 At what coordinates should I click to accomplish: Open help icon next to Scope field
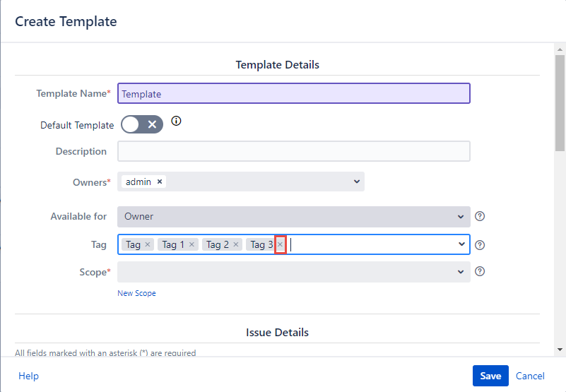point(480,271)
